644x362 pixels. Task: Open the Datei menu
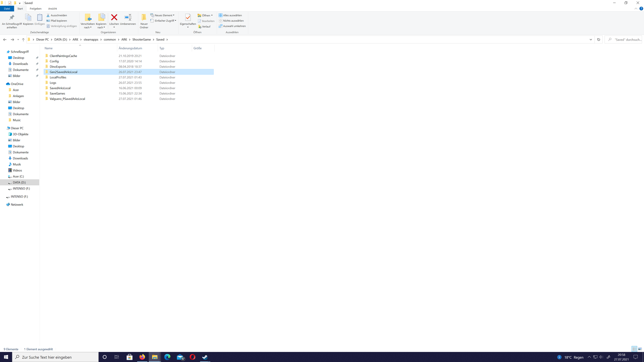[7, 9]
